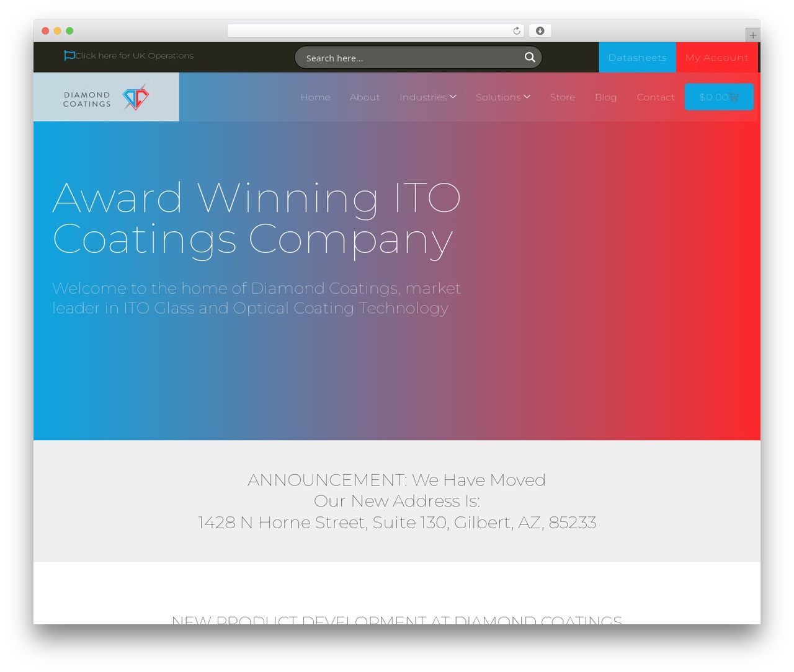Expand the Industries dropdown chevron
The width and height of the screenshot is (794, 672).
[x=453, y=97]
